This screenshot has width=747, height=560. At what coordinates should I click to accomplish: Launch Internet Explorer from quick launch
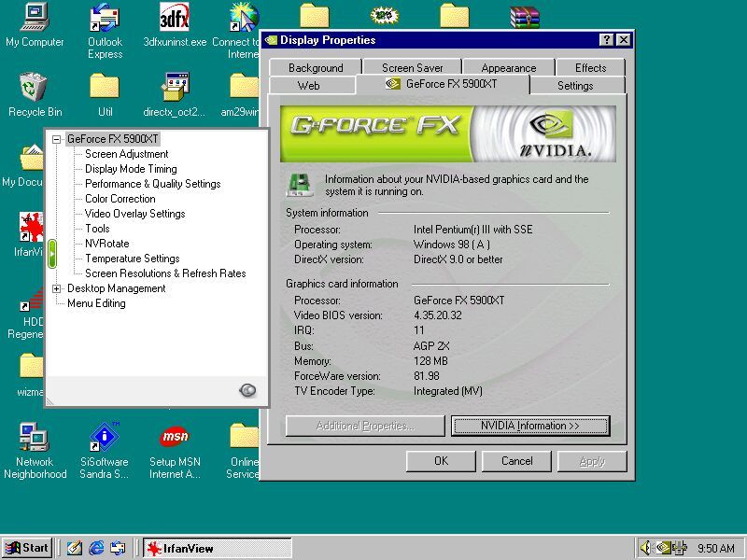(96, 548)
